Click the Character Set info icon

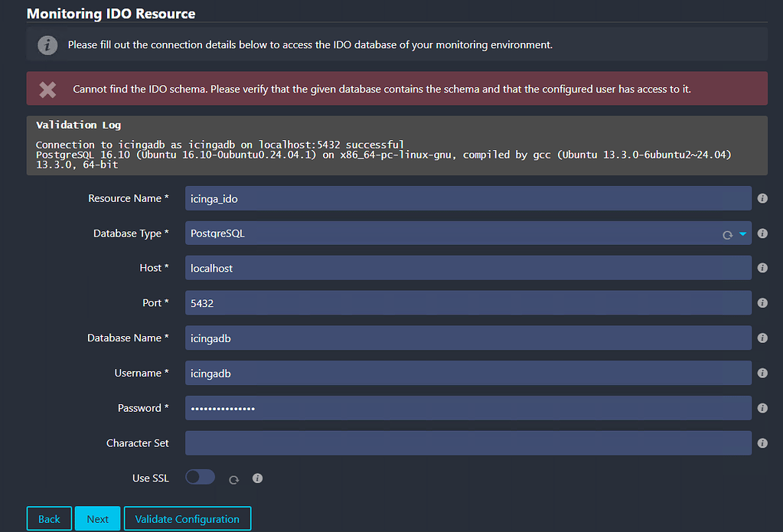coord(762,442)
